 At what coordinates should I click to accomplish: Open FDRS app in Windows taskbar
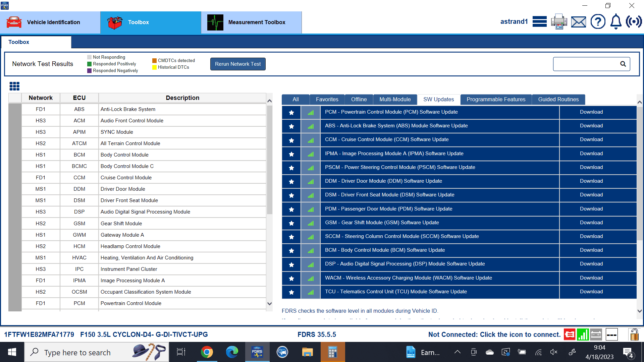(x=257, y=352)
